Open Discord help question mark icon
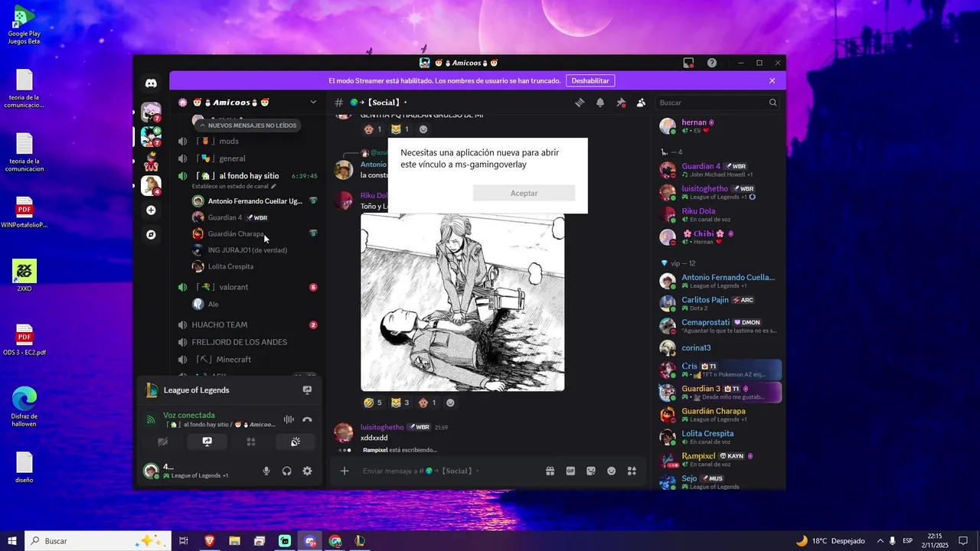Image resolution: width=980 pixels, height=551 pixels. 712,63
